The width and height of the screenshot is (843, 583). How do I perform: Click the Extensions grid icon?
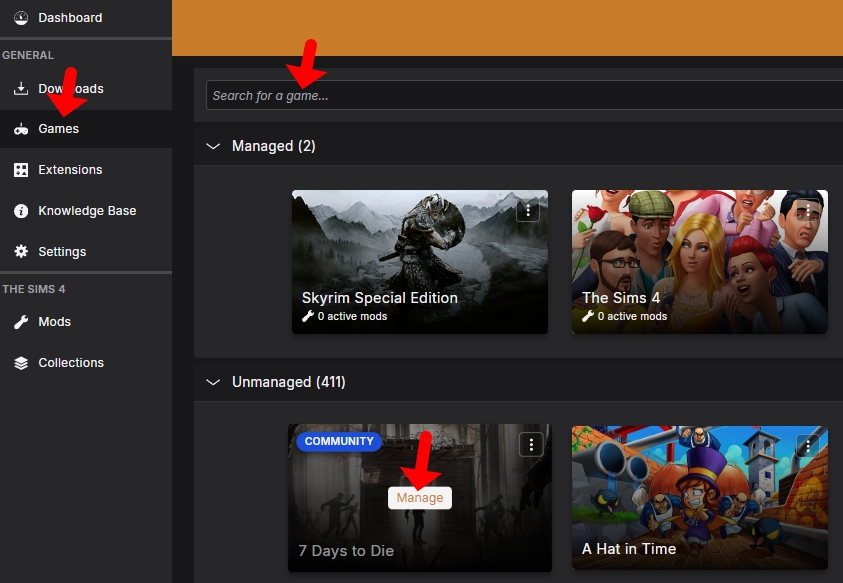(x=20, y=170)
